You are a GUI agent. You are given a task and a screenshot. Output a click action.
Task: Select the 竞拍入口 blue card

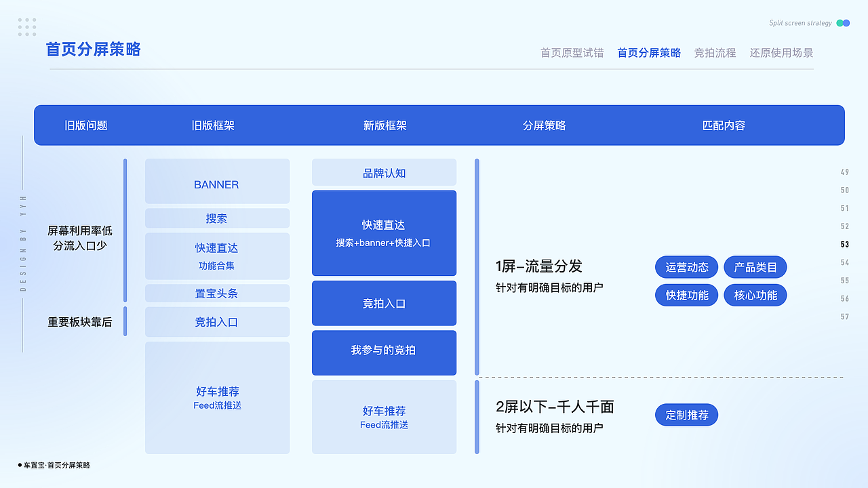click(x=384, y=303)
